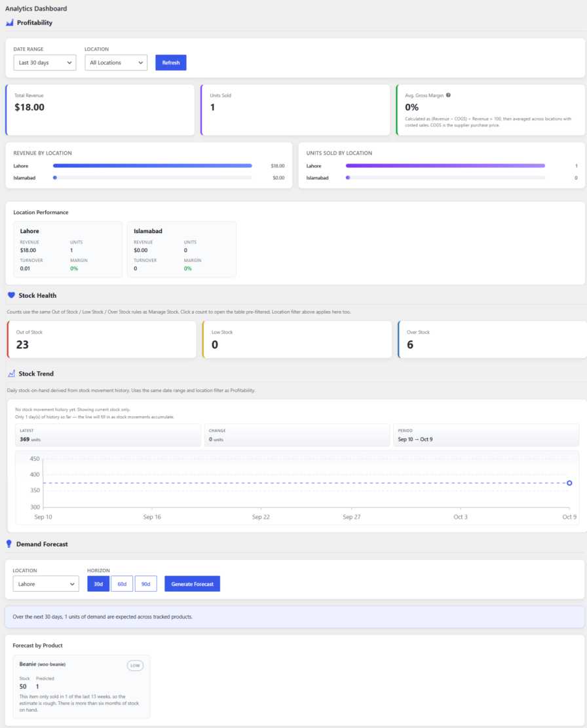Open the Date Range dropdown
The width and height of the screenshot is (587, 728).
tap(45, 63)
